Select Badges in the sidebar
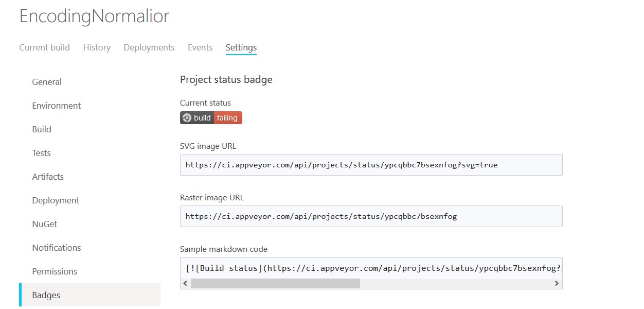This screenshot has height=309, width=644. pos(90,295)
